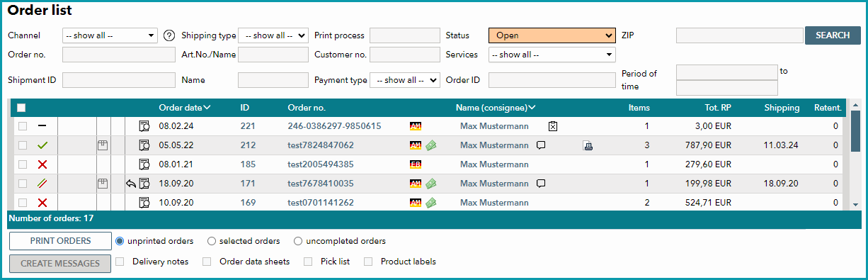868x280 pixels.
Task: Open order details icon for order 169
Action: click(144, 203)
